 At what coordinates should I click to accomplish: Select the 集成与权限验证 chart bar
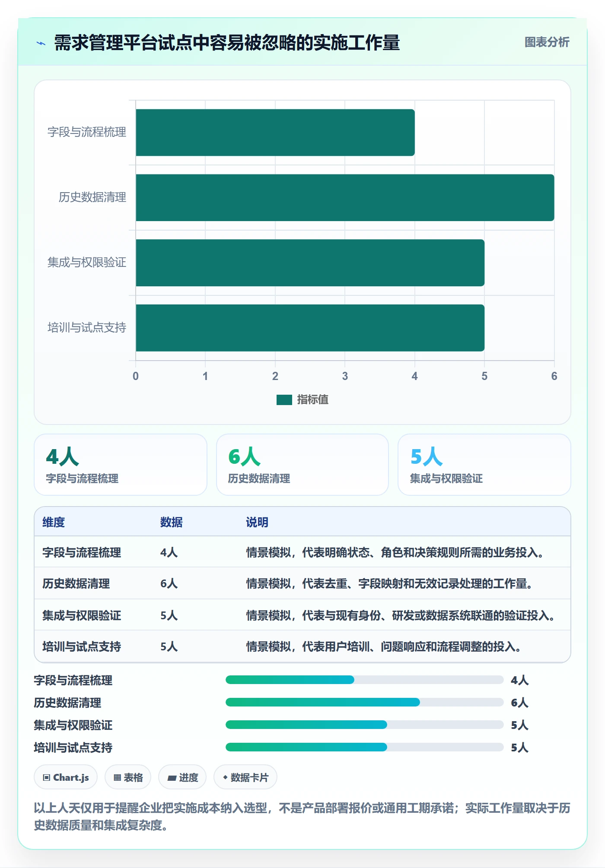(310, 263)
